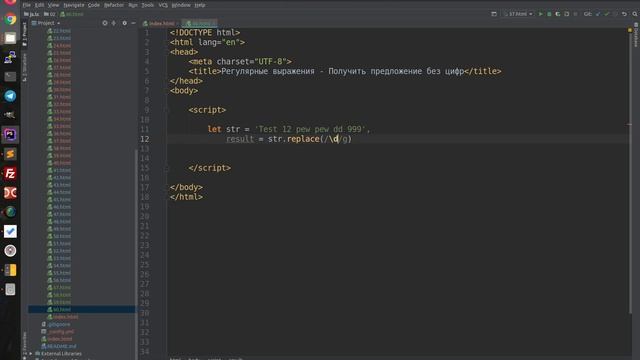Open the Navigate menu

point(74,5)
